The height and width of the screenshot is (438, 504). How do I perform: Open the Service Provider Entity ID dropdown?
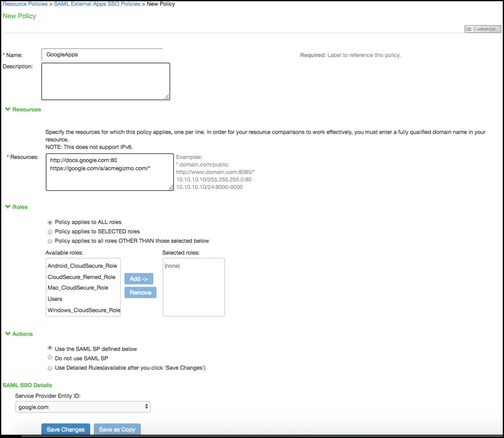tap(83, 407)
